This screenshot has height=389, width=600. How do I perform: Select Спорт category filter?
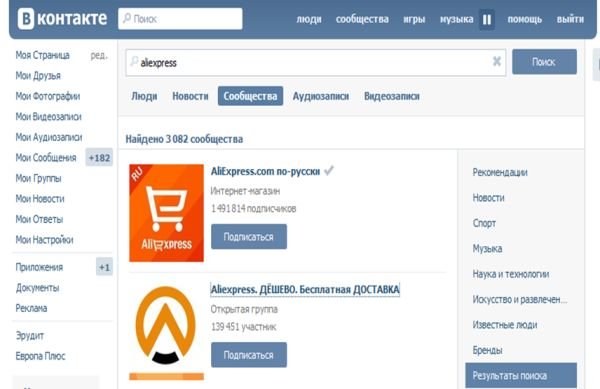484,223
